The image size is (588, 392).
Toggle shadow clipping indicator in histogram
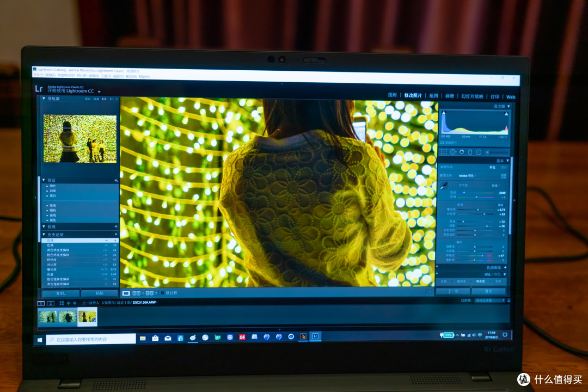[x=444, y=113]
